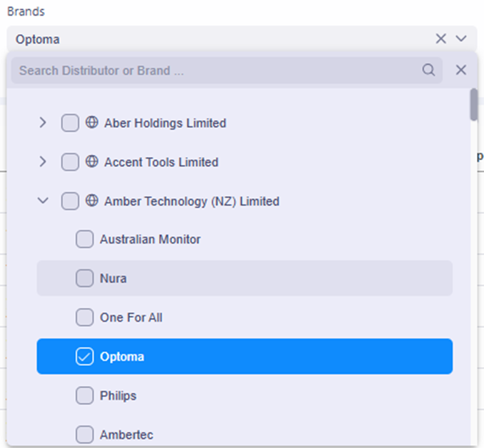Click globe icon beside Accent Tools Limited
Image resolution: width=484 pixels, height=448 pixels.
coord(91,162)
